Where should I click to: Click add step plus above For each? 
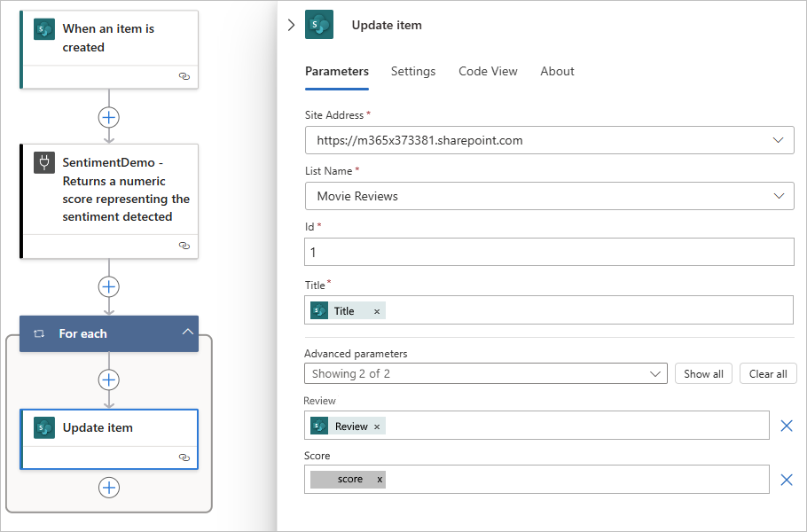[x=108, y=286]
